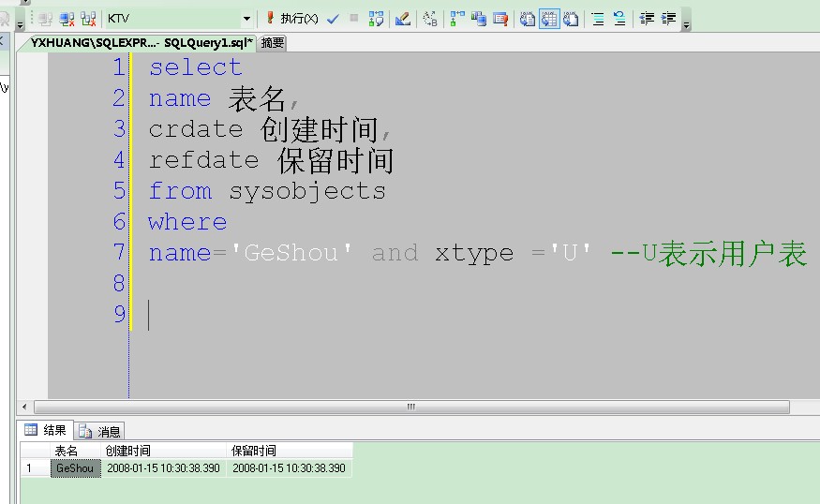Select the 保留时间 value 2008-01-15 10:30:38.390
The image size is (820, 504).
[290, 467]
